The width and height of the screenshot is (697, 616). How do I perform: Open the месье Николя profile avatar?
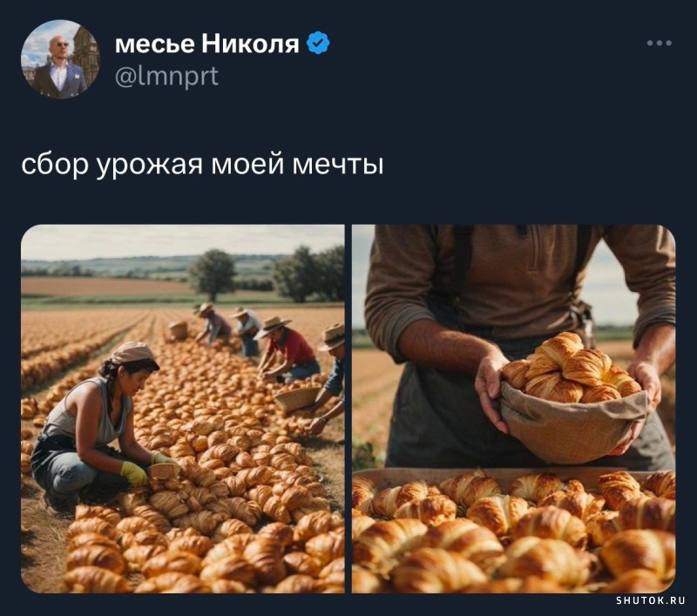click(x=60, y=59)
